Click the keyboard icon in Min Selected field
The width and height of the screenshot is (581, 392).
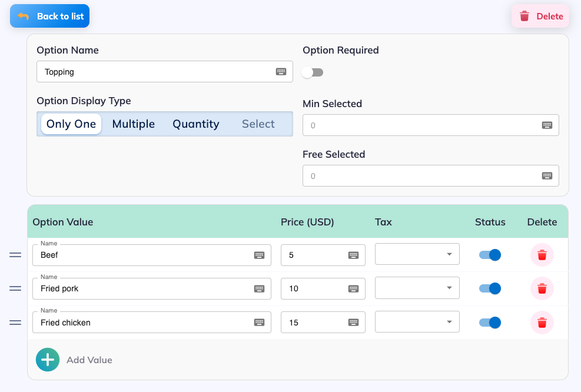tap(547, 125)
